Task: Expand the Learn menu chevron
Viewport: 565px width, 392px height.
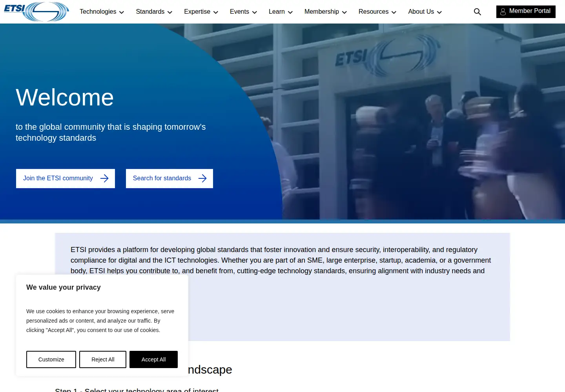Action: pyautogui.click(x=290, y=12)
